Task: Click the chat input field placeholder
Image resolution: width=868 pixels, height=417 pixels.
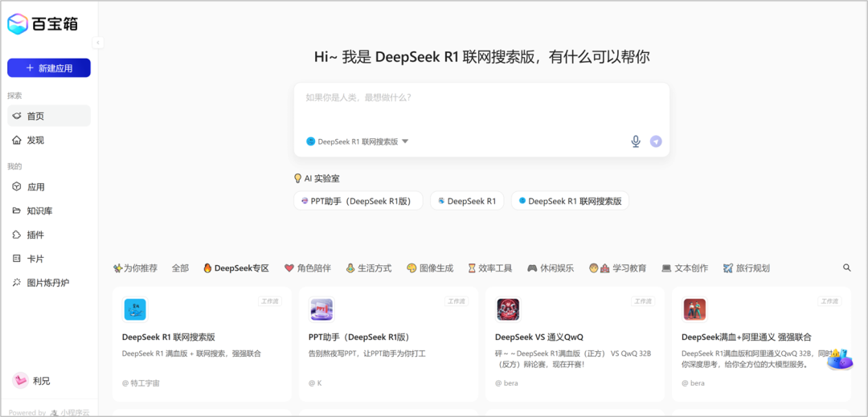Action: [x=358, y=97]
